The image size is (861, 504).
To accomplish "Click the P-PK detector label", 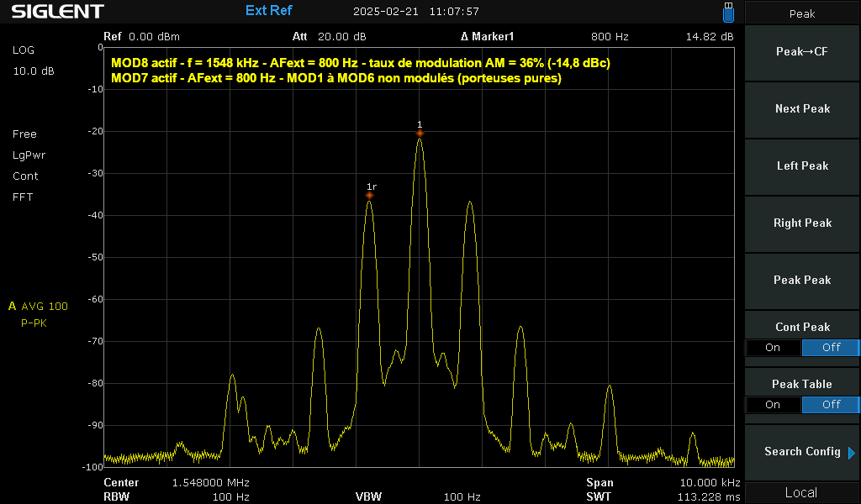I will pos(34,323).
